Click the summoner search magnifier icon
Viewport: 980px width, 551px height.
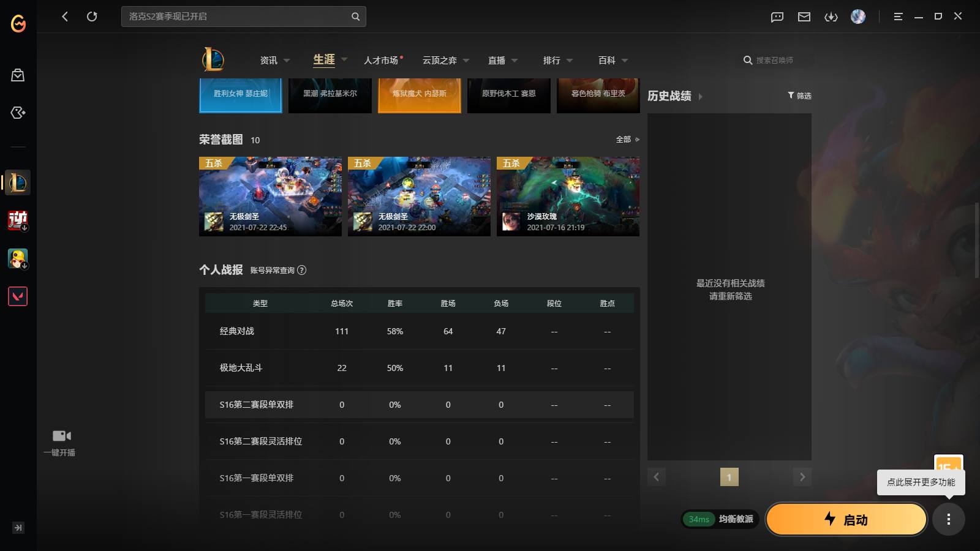pos(748,60)
